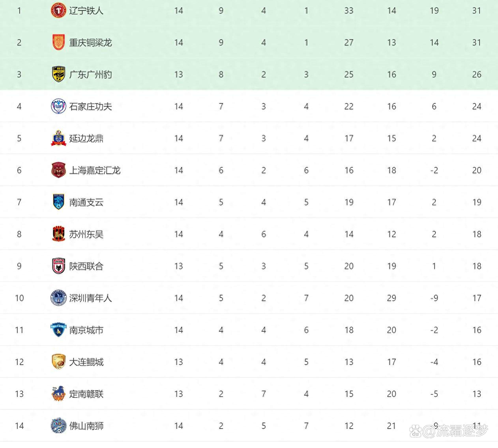The height and width of the screenshot is (448, 498).
Task: Click the 大连鲲城 gold crest
Action: [x=59, y=362]
